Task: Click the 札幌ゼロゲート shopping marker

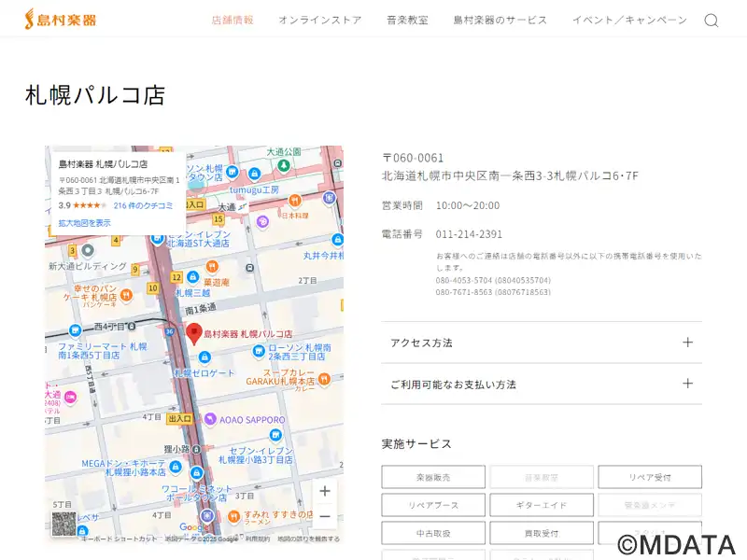Action: pos(204,357)
